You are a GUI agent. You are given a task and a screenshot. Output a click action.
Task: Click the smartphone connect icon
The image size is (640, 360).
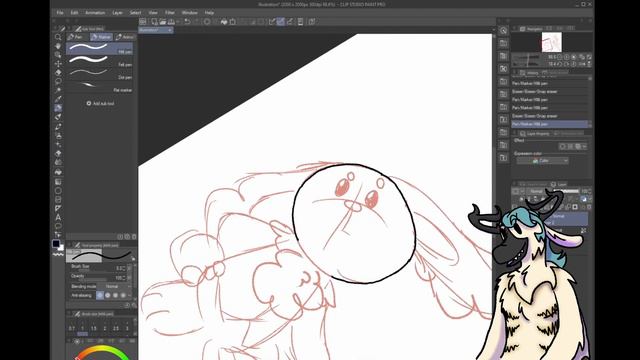(300, 22)
